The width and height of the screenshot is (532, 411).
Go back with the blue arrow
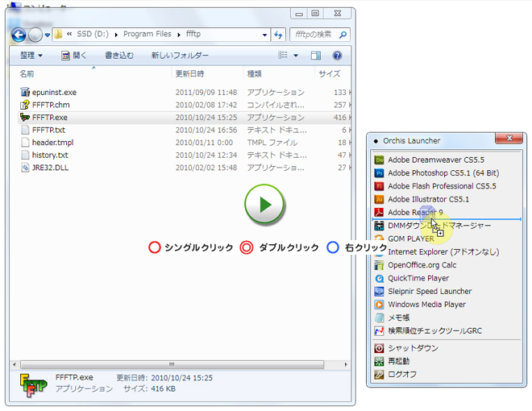[19, 35]
